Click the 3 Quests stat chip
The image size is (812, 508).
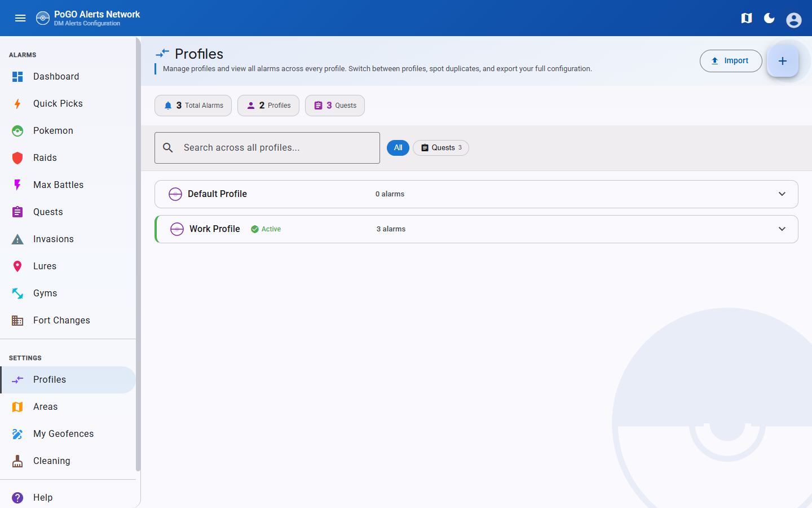click(335, 106)
